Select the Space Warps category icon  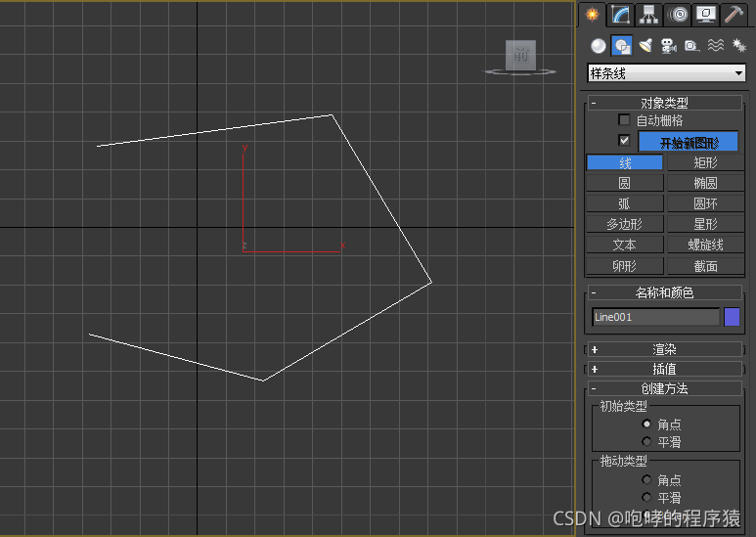[x=716, y=45]
